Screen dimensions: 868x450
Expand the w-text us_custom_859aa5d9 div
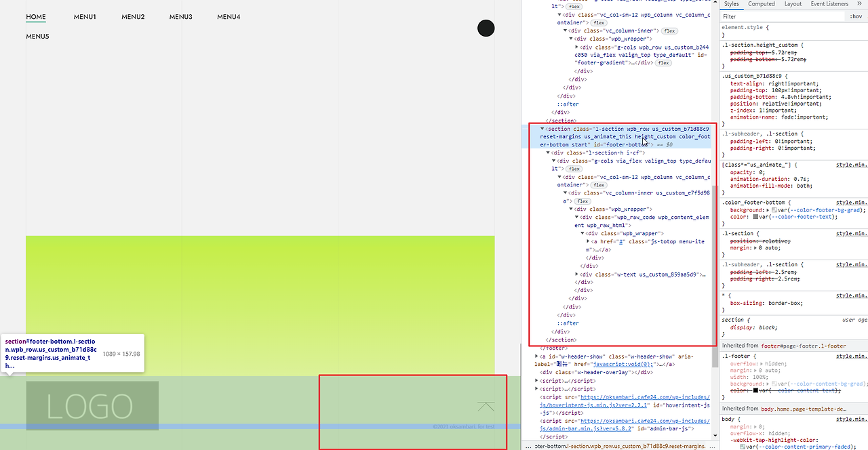[576, 274]
